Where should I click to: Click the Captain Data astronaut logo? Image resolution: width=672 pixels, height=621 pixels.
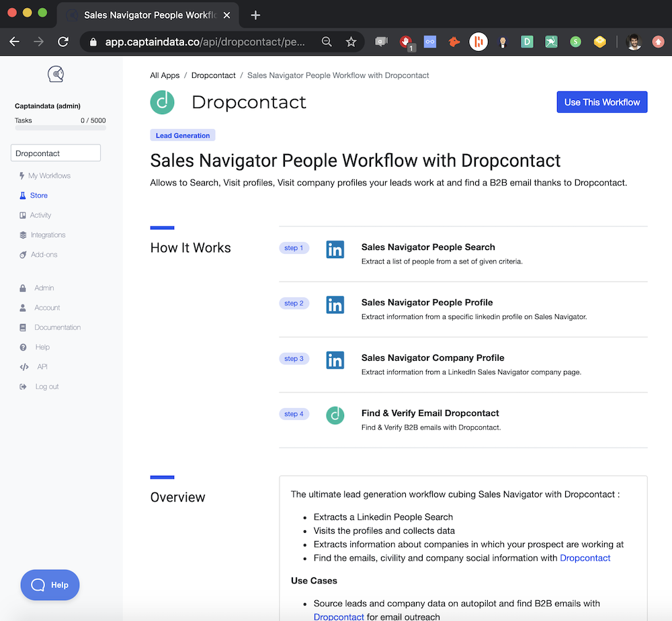(x=56, y=74)
